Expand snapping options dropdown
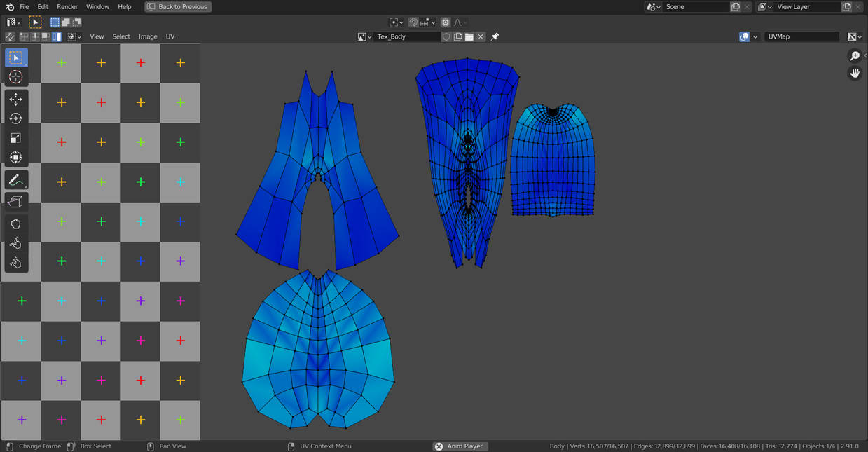Image resolution: width=868 pixels, height=452 pixels. point(427,22)
